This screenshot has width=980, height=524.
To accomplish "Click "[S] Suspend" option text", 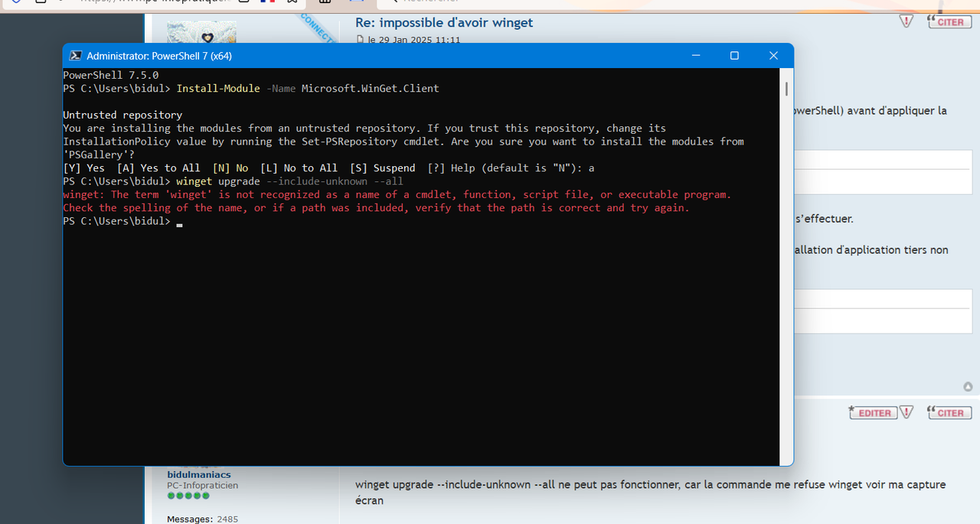I will pos(383,168).
